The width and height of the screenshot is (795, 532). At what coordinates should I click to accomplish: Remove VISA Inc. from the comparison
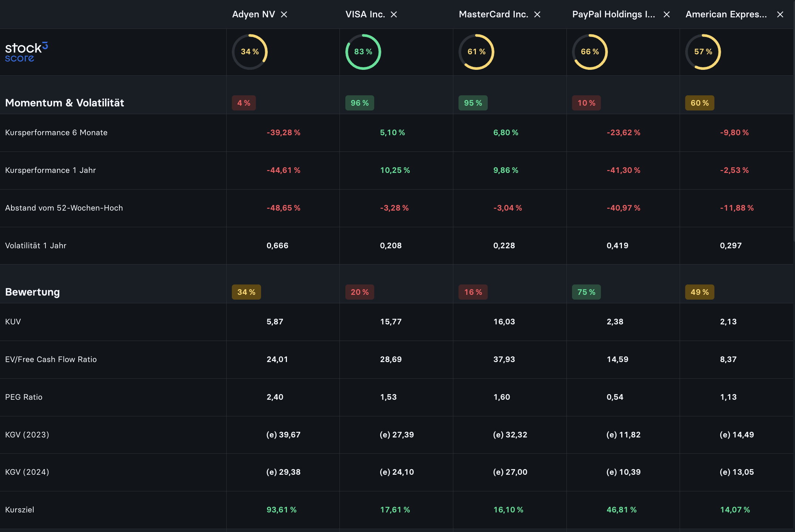coord(394,14)
